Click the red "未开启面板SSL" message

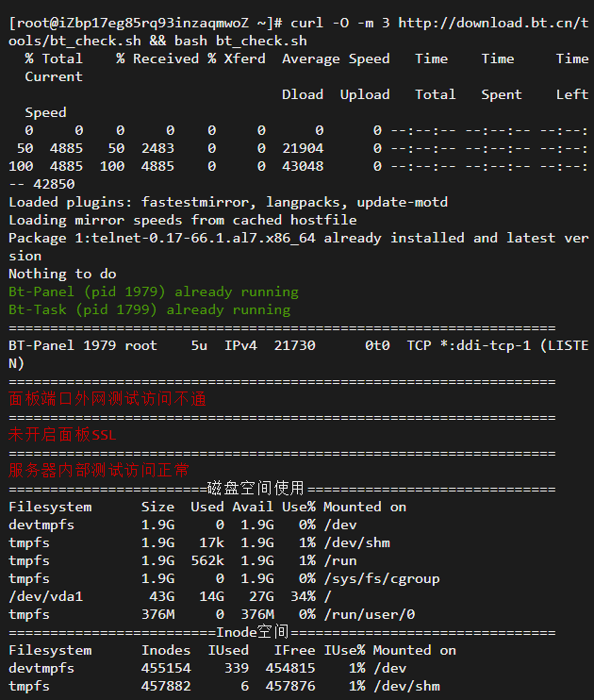62,435
